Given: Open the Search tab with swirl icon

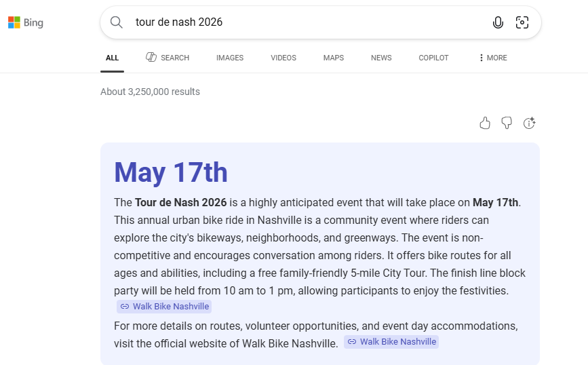Looking at the screenshot, I should point(168,58).
